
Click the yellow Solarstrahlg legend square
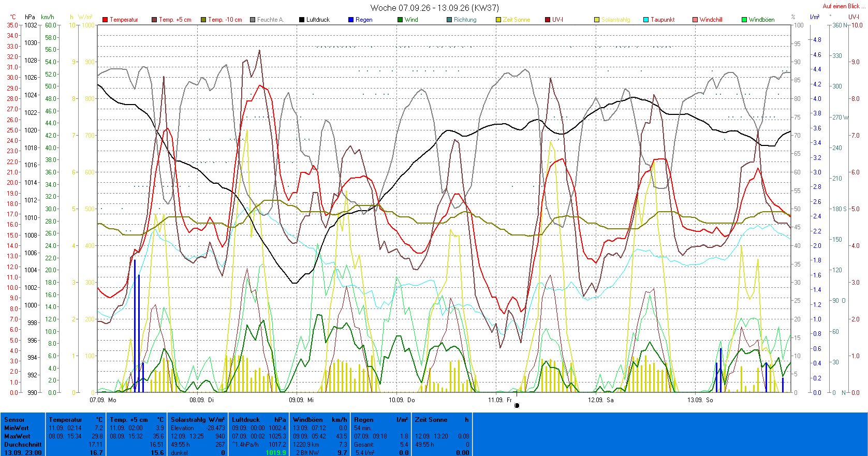click(x=597, y=20)
